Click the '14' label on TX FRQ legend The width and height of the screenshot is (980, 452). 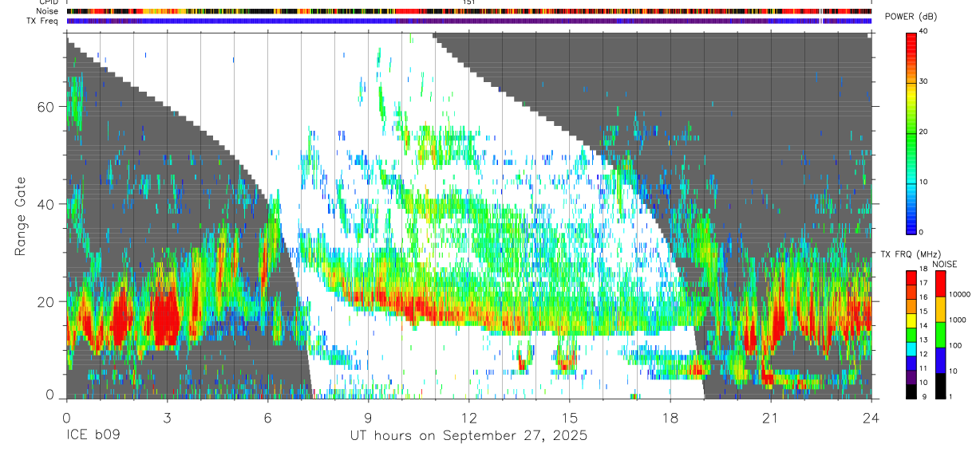pos(923,325)
